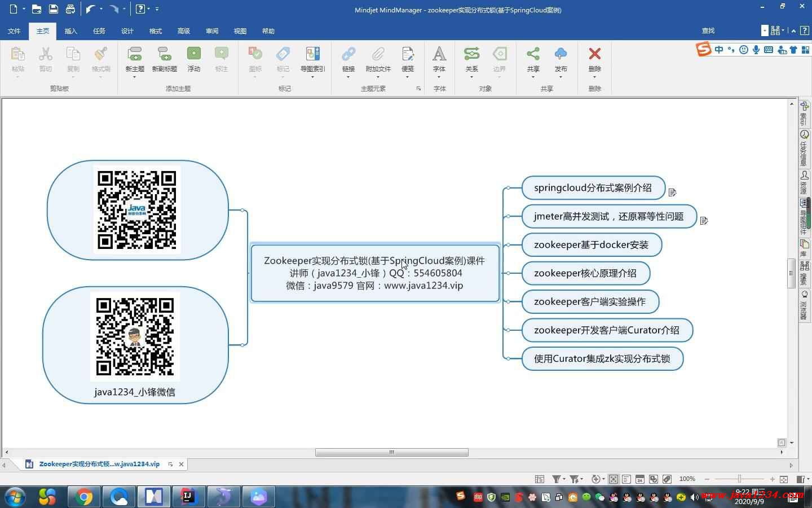Screen dimensions: 812x508
Task: Toggle outline view in status bar
Action: click(x=540, y=479)
